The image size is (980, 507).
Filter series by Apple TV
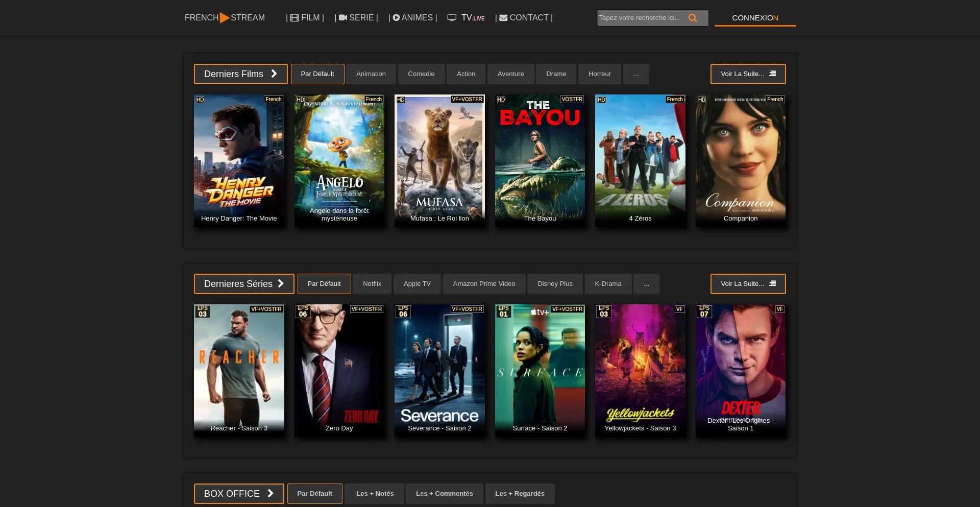coord(417,284)
